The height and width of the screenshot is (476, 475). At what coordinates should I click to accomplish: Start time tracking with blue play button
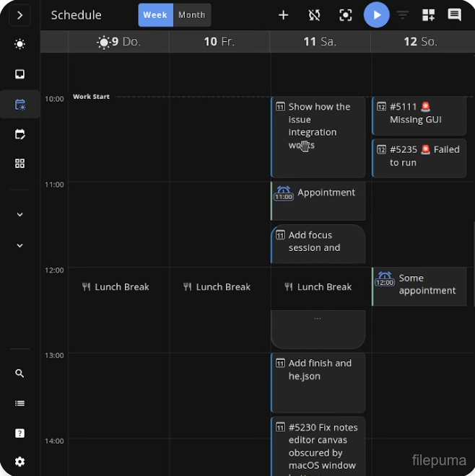[x=376, y=15]
